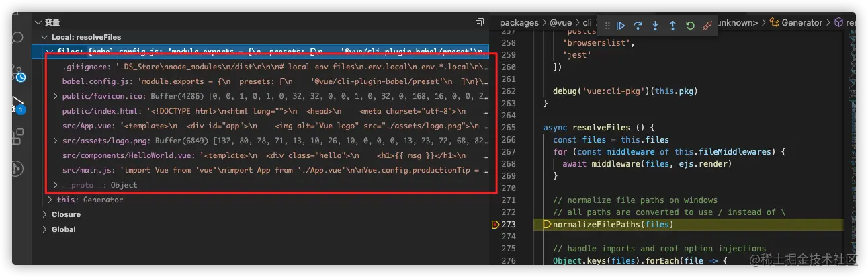Click the Step Into debug button

pyautogui.click(x=656, y=26)
